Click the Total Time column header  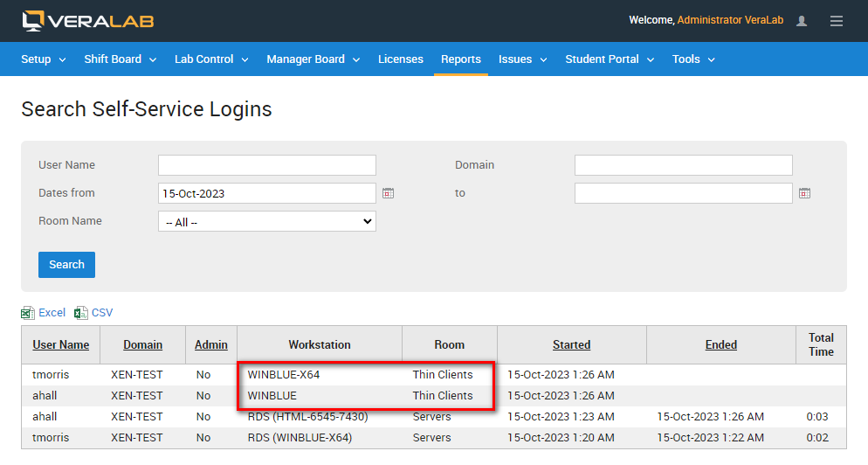coord(821,344)
